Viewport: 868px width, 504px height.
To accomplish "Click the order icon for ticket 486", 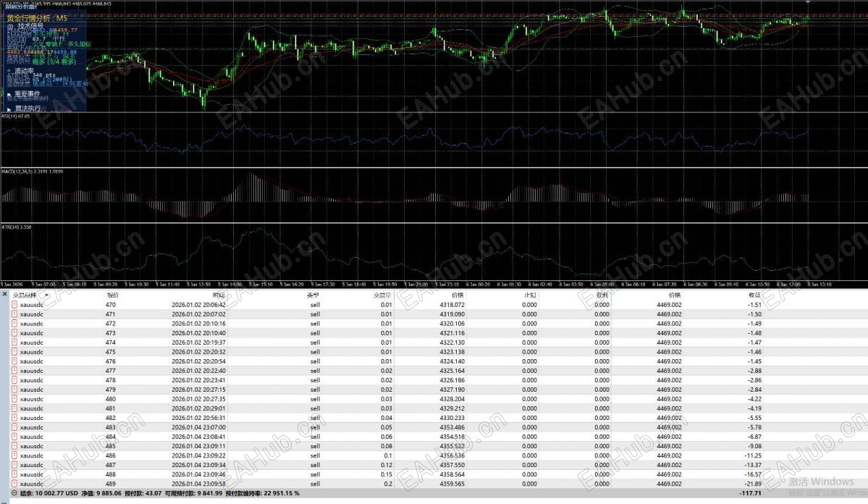I will point(14,455).
